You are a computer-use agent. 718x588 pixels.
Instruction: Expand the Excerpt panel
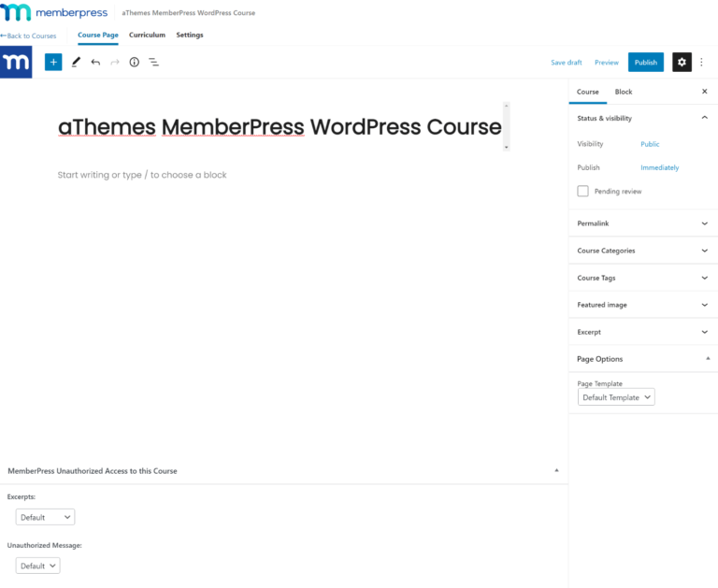(x=643, y=332)
